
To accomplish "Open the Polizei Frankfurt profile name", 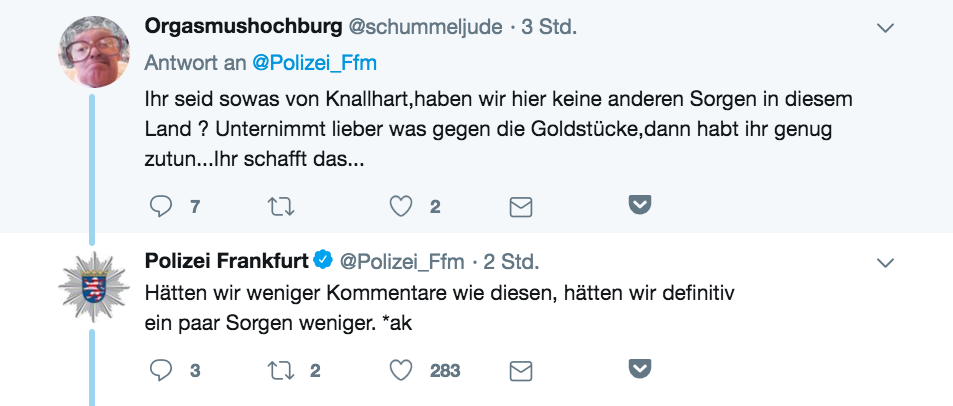I will (x=227, y=261).
